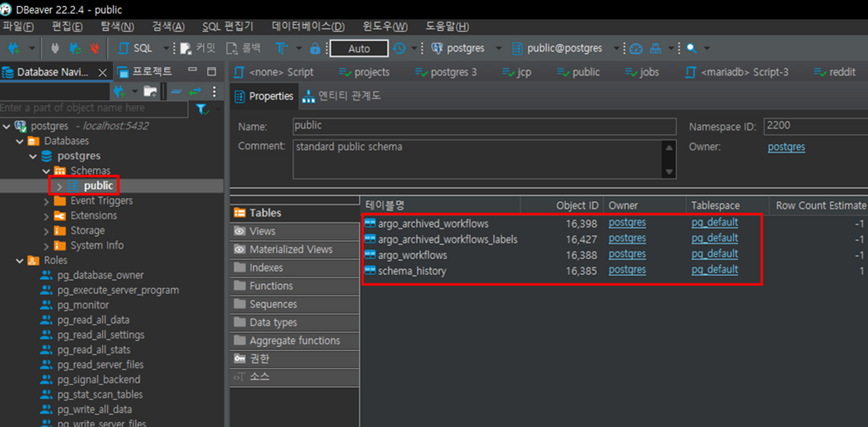Open the Materialized Views section
The height and width of the screenshot is (427, 868).
(x=294, y=249)
